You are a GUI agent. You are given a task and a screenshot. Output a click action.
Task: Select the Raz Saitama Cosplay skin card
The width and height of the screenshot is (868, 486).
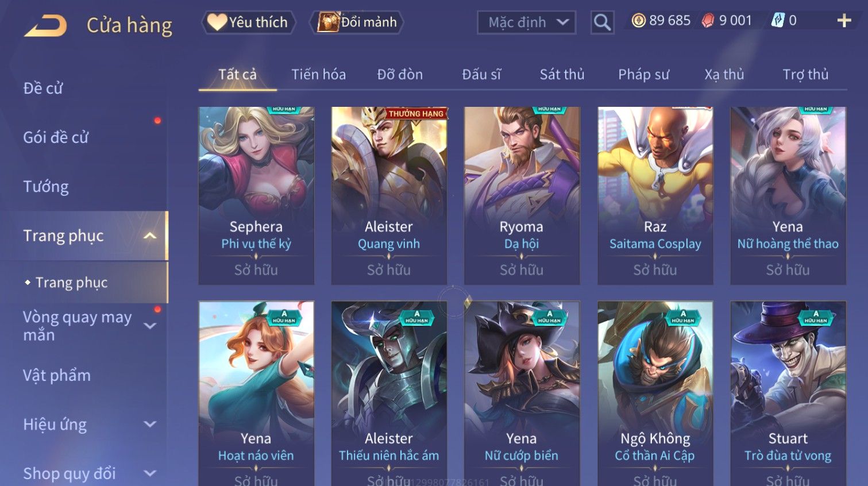click(655, 195)
